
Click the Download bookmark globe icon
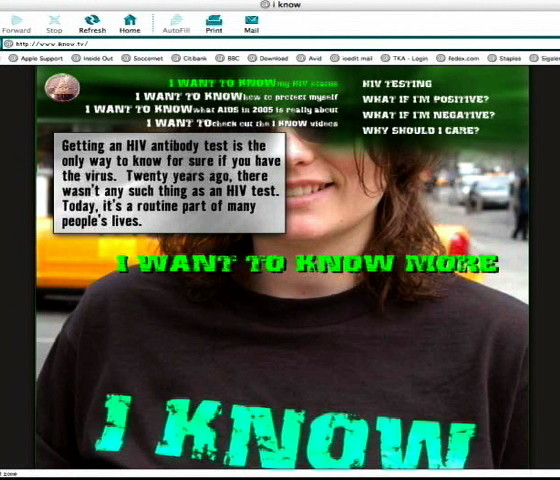252,58
